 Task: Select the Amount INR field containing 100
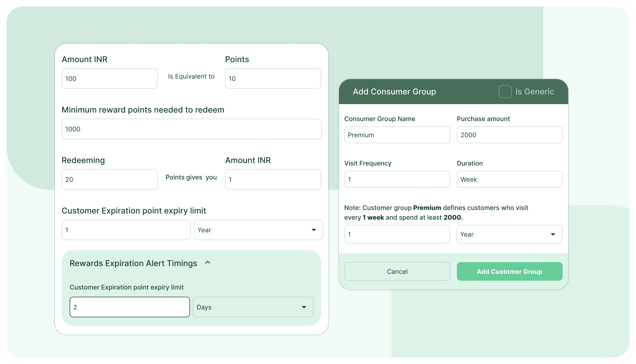109,78
